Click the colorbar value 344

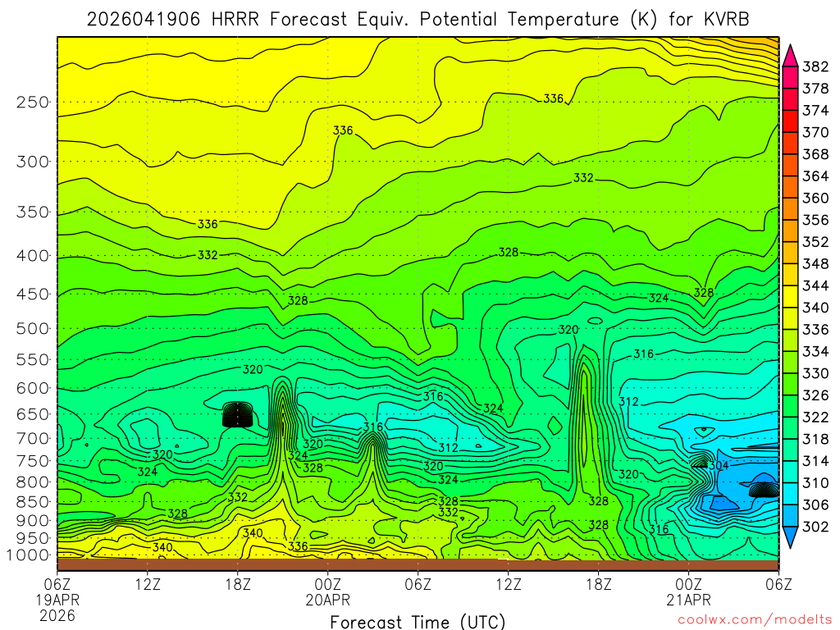click(815, 286)
